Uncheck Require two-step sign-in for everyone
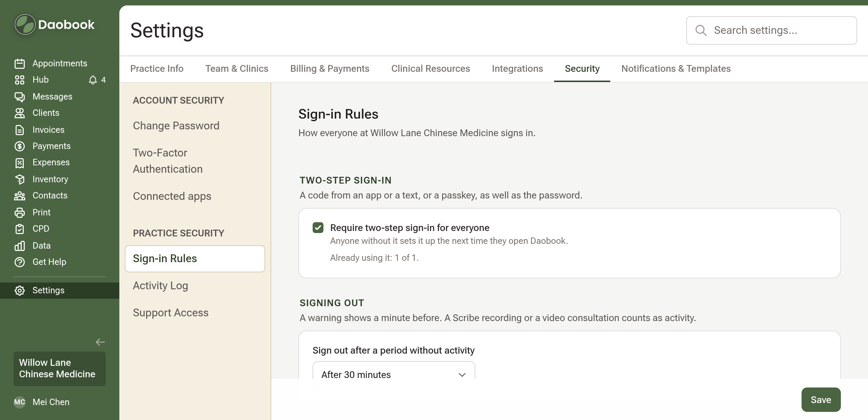The width and height of the screenshot is (868, 420). (318, 228)
